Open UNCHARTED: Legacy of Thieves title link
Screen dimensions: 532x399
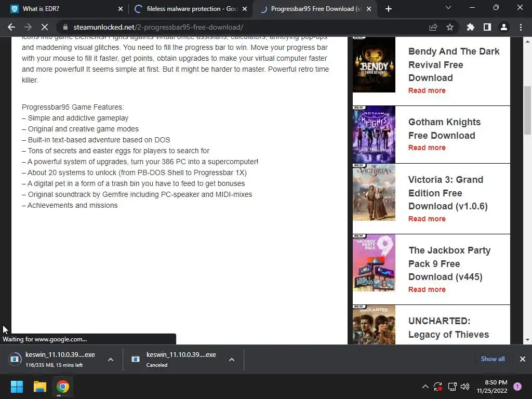pyautogui.click(x=448, y=327)
